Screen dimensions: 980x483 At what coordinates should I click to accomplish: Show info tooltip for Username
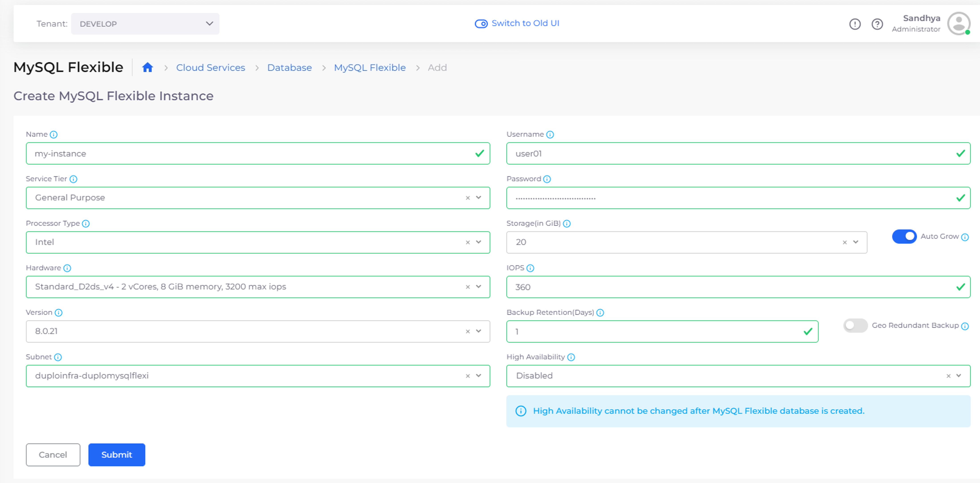pyautogui.click(x=550, y=135)
